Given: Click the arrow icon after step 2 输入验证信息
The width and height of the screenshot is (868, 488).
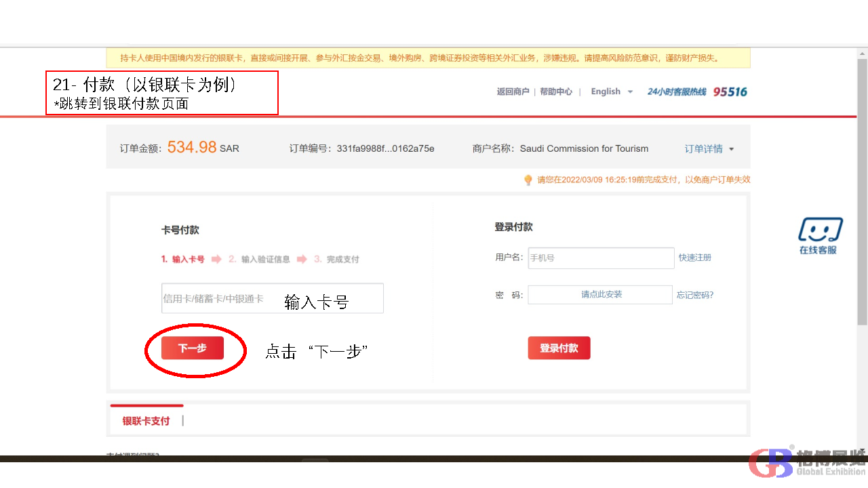Looking at the screenshot, I should point(301,259).
